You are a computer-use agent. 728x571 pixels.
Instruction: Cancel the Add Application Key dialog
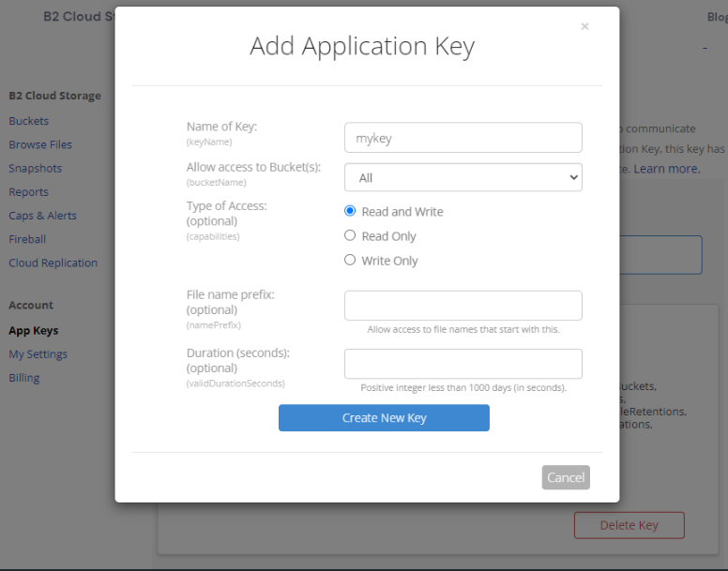click(565, 477)
